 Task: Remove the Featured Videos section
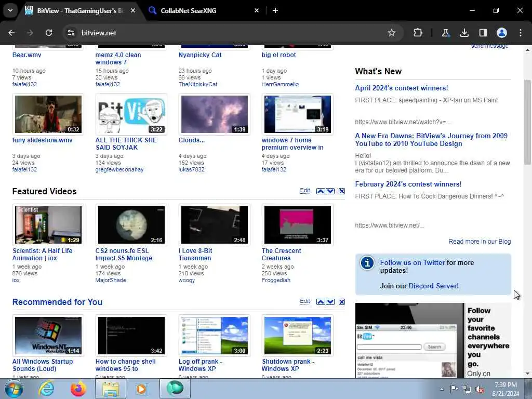(x=342, y=191)
